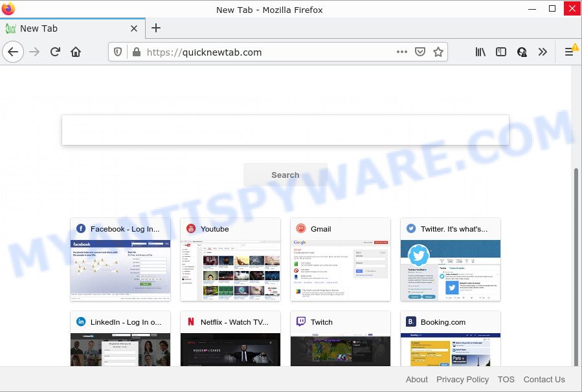Open the Contact Us footer link
This screenshot has height=392, width=582.
point(544,380)
